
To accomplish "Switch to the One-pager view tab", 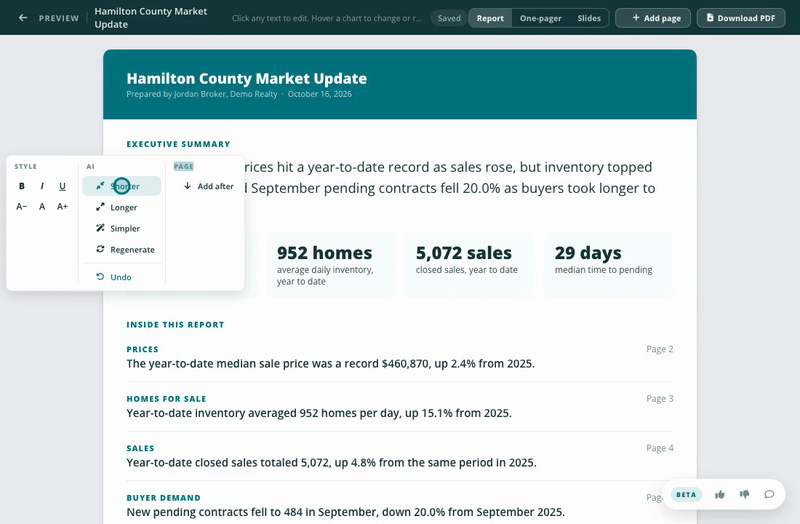I will 540,18.
